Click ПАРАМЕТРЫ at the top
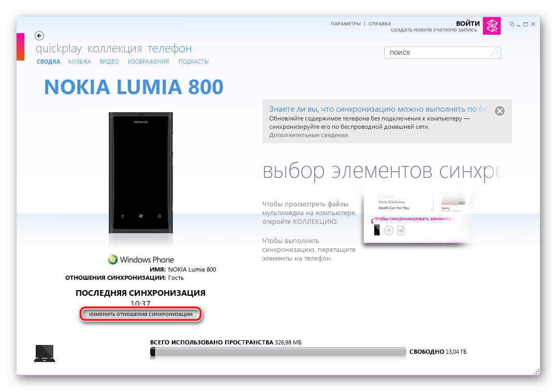The width and height of the screenshot is (557, 392). pyautogui.click(x=346, y=24)
